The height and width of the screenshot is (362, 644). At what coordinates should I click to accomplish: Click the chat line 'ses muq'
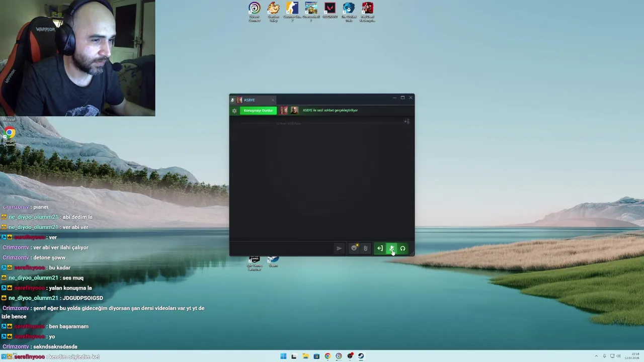click(x=73, y=278)
